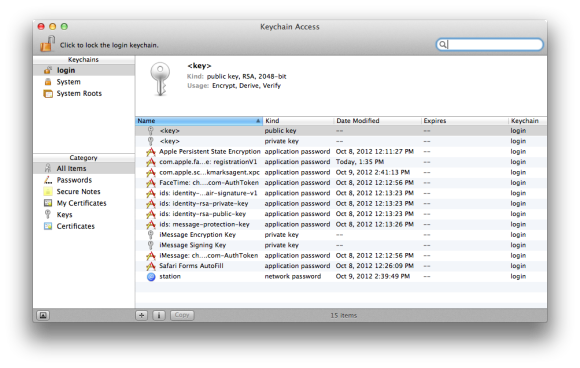The image size is (580, 368).
Task: Click the magnifying glass search icon
Action: (x=442, y=44)
